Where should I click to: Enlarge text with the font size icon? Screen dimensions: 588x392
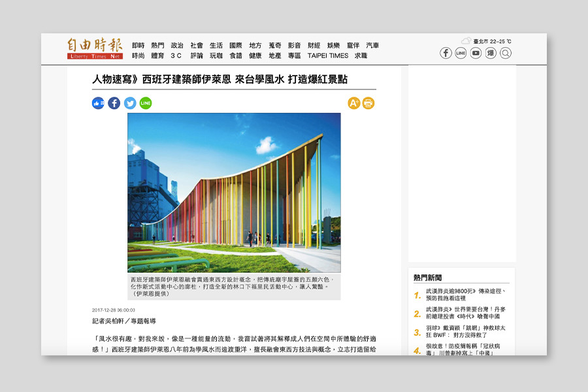(x=353, y=103)
